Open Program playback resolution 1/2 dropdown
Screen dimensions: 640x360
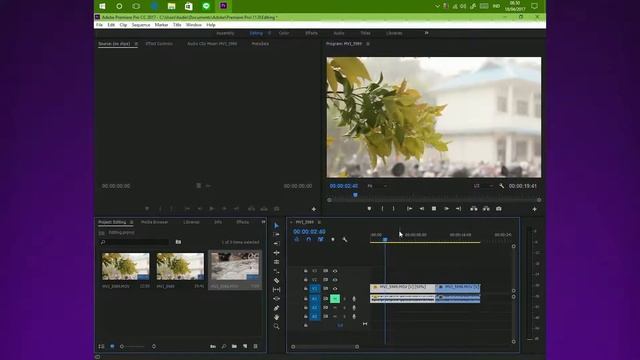point(483,186)
